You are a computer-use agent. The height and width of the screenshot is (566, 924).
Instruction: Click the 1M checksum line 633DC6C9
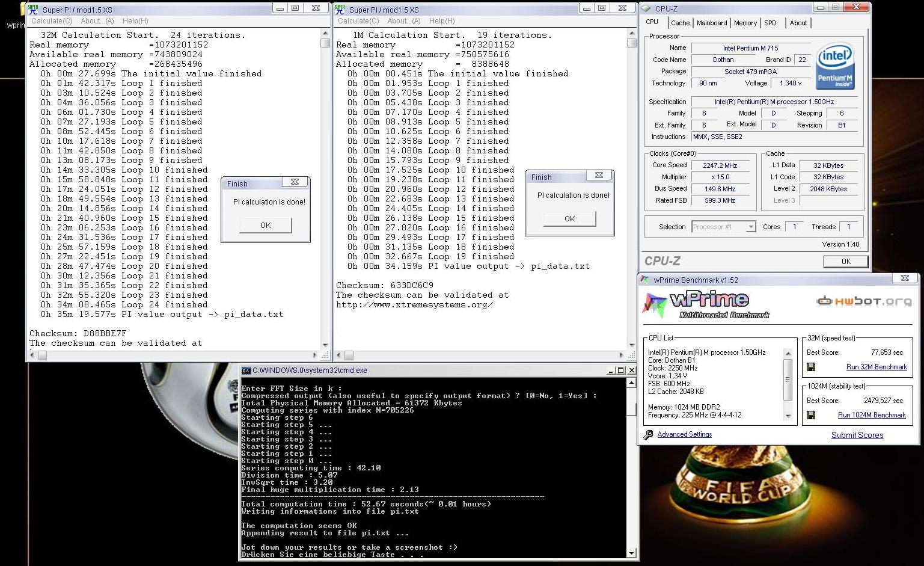pos(385,285)
